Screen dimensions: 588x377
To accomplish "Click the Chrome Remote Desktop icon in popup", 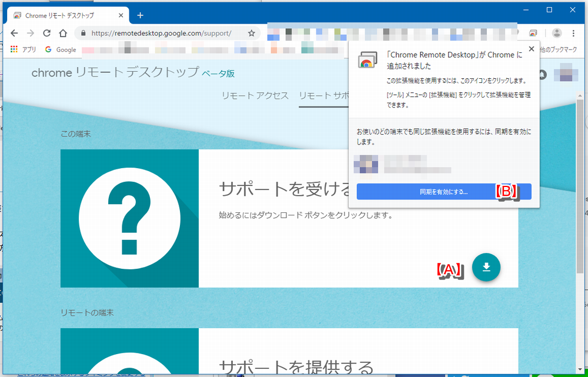I will [367, 60].
